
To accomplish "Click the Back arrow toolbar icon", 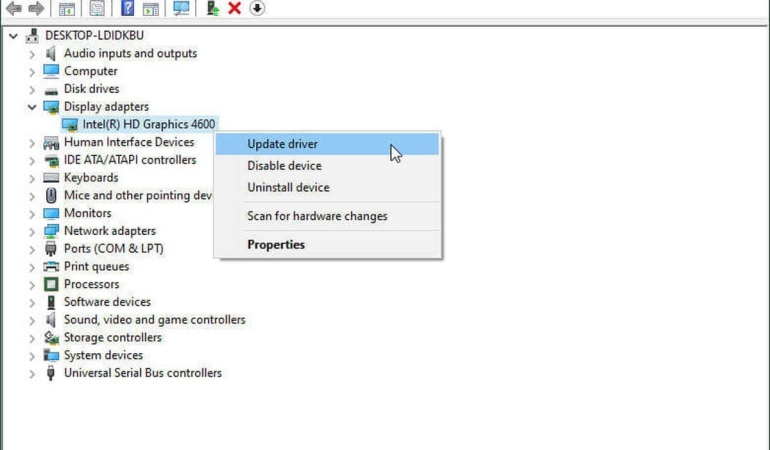I will [x=13, y=8].
